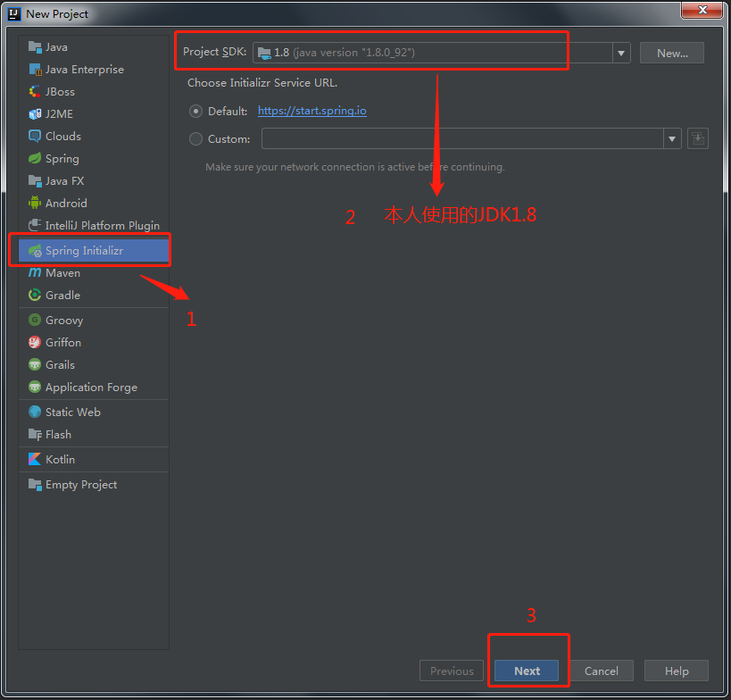
Task: Select the Kotlin K icon
Action: click(35, 459)
